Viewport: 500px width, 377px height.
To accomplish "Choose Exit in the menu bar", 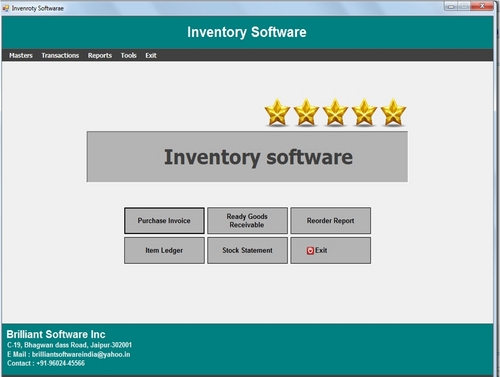I will pos(151,55).
